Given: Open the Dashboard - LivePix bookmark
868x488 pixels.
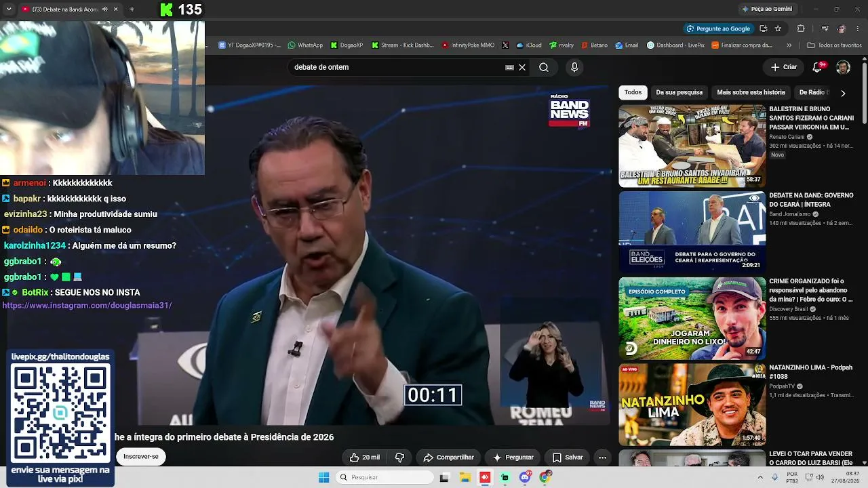Looking at the screenshot, I should click(x=675, y=45).
